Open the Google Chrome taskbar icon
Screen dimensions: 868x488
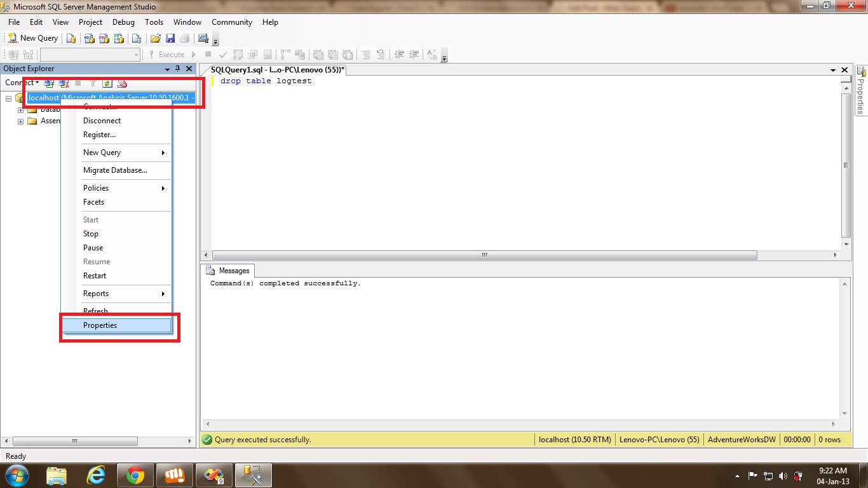click(x=135, y=475)
